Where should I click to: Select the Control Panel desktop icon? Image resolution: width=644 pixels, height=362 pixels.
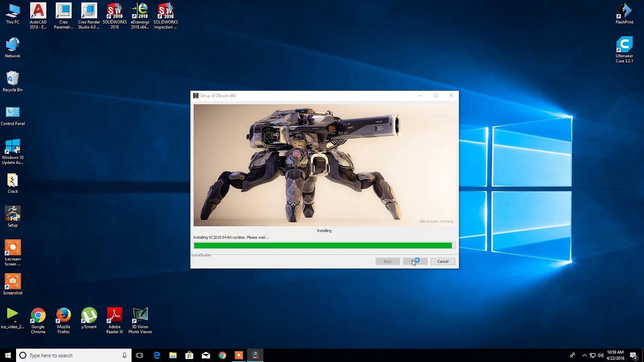tap(13, 116)
